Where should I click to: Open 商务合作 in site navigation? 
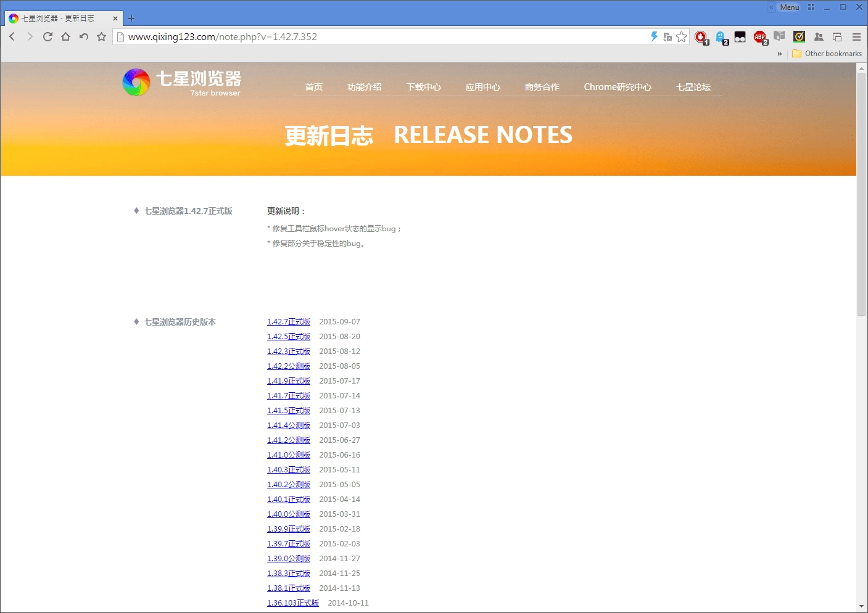pos(542,87)
